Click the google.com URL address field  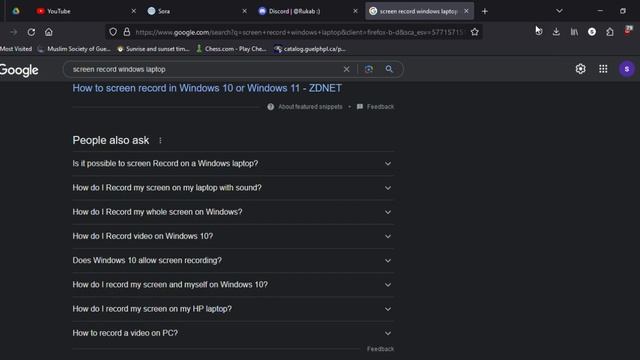(299, 32)
